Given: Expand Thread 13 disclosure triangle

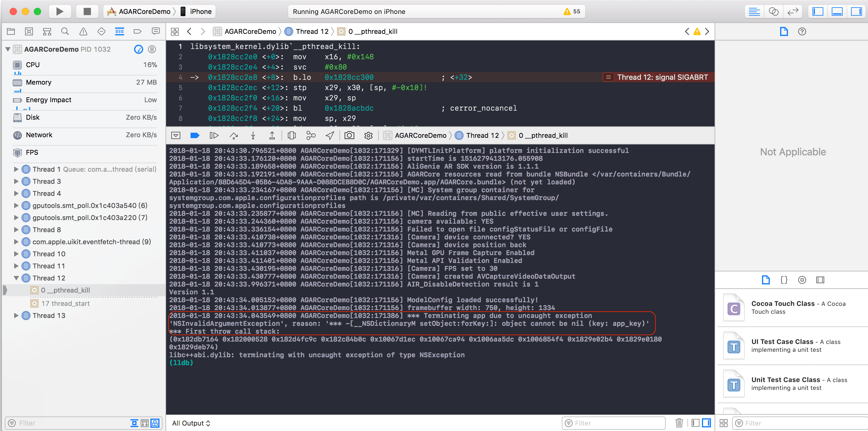Looking at the screenshot, I should (16, 316).
